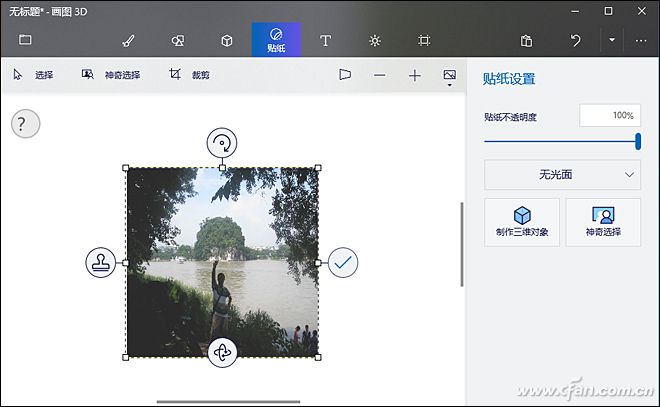
Task: Click the 贴纸设置 panel heading
Action: pyautogui.click(x=509, y=79)
